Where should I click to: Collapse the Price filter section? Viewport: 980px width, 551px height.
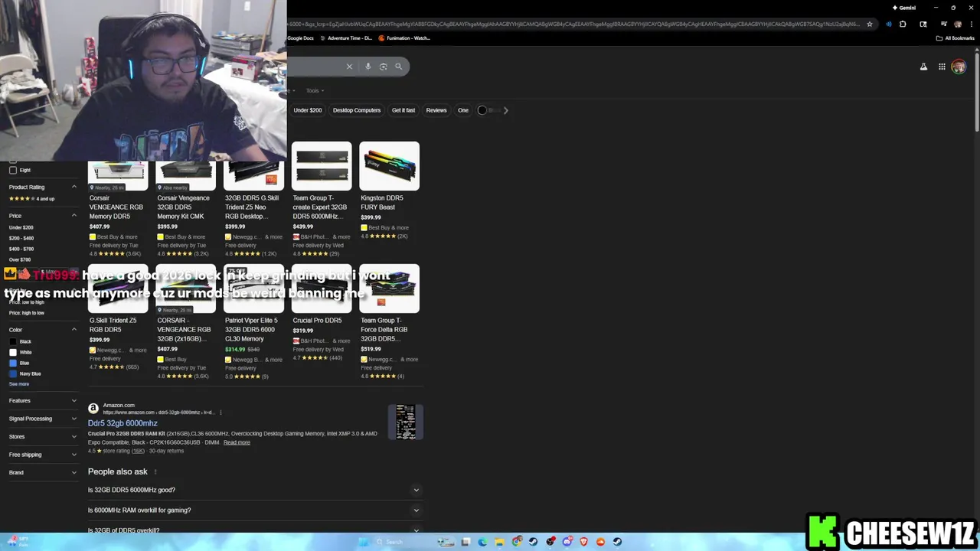(74, 216)
